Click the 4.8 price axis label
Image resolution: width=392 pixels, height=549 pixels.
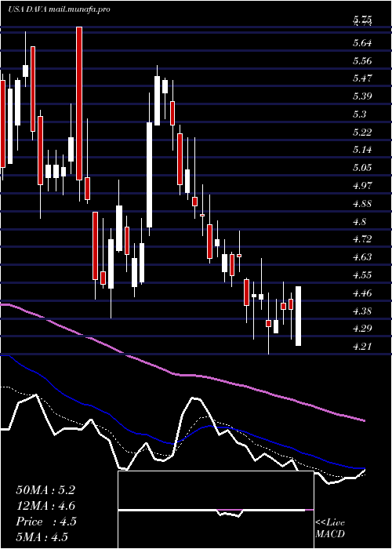coord(359,222)
